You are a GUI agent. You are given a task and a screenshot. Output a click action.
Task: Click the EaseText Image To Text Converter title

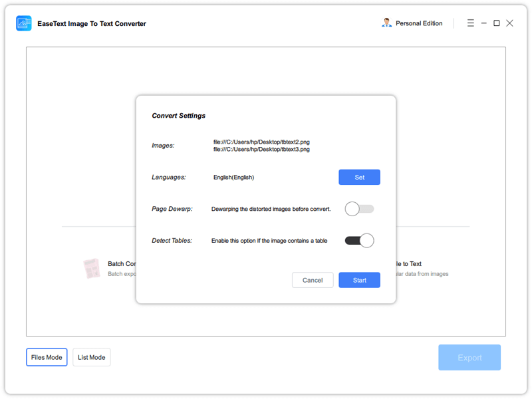[x=92, y=23]
